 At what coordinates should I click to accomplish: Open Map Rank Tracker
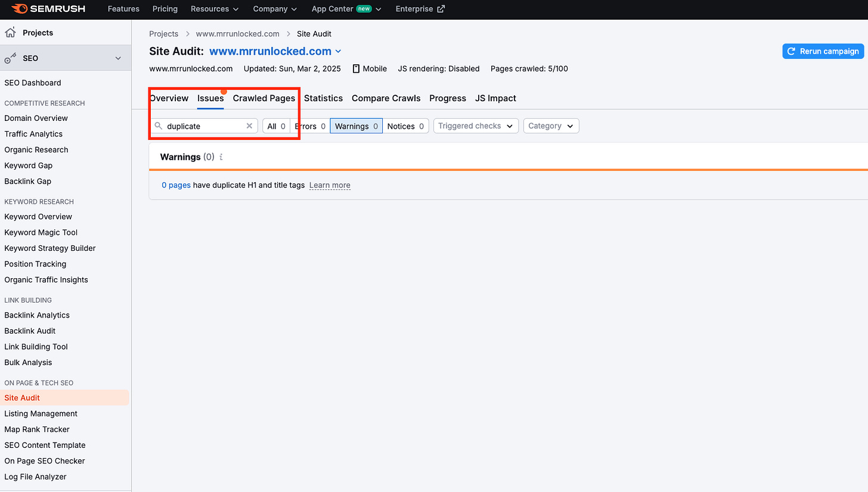click(x=37, y=429)
